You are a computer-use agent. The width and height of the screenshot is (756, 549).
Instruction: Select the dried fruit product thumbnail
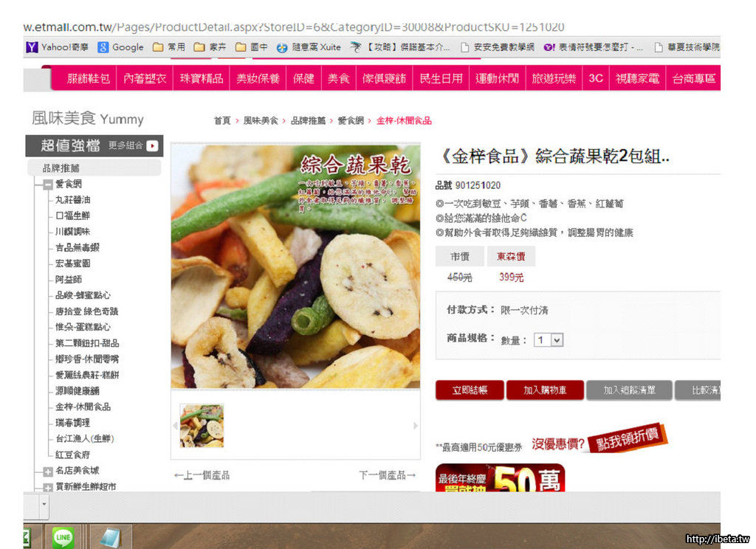click(x=202, y=426)
